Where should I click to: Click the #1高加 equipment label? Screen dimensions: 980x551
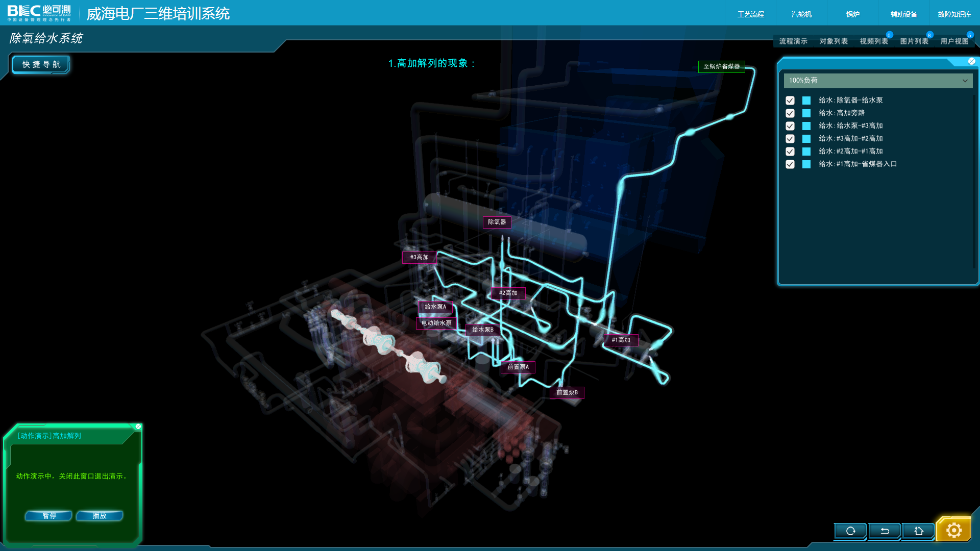(x=621, y=340)
